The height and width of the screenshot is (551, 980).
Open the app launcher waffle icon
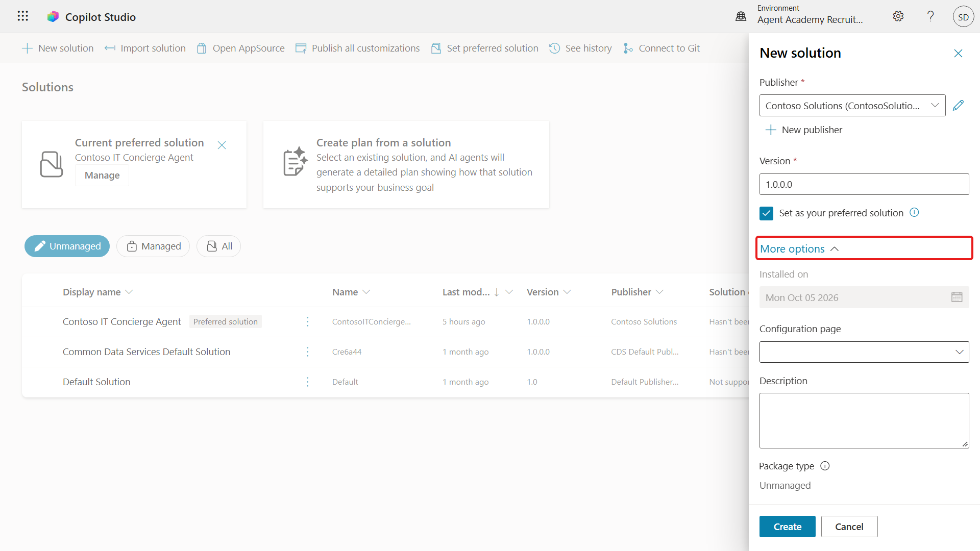tap(22, 16)
